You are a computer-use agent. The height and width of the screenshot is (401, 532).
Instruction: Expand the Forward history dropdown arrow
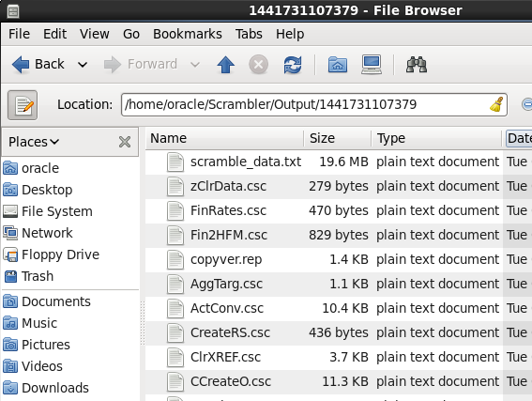coord(195,65)
